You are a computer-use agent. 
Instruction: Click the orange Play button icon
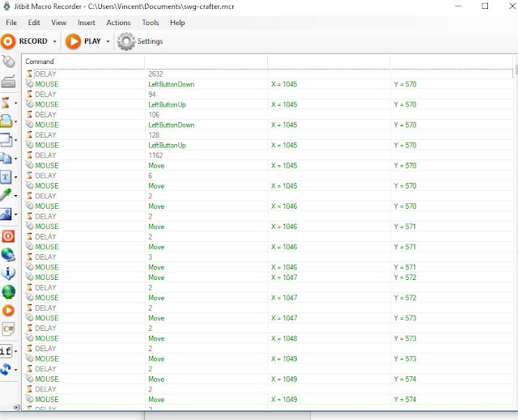[x=73, y=41]
